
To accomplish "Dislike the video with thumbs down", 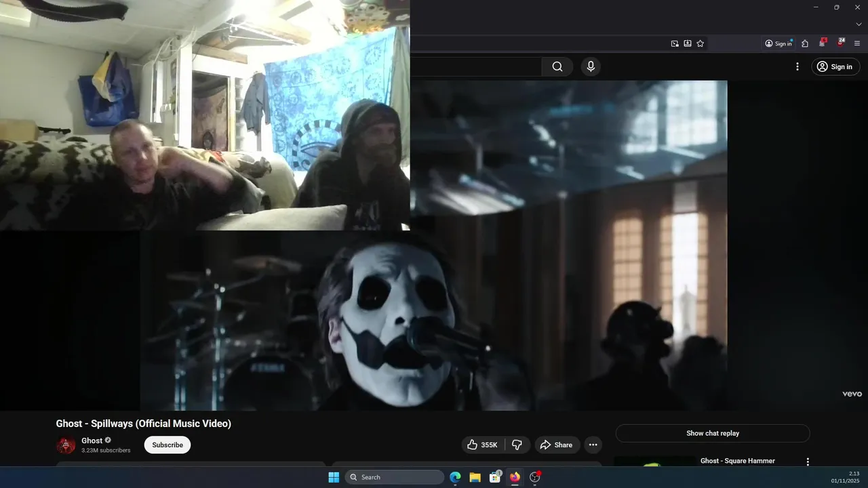I will 517,445.
